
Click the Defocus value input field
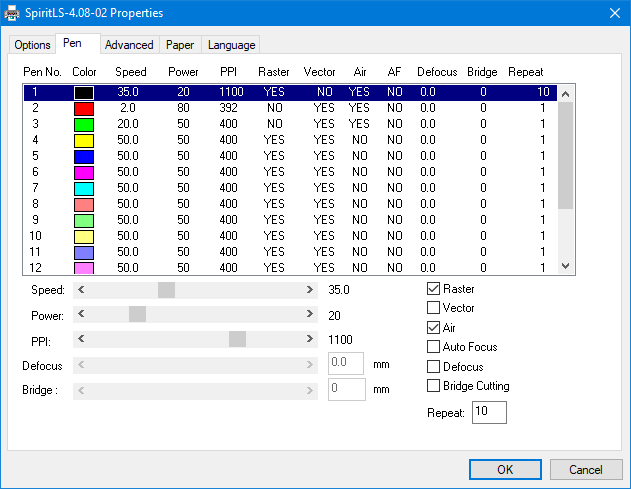tap(346, 363)
